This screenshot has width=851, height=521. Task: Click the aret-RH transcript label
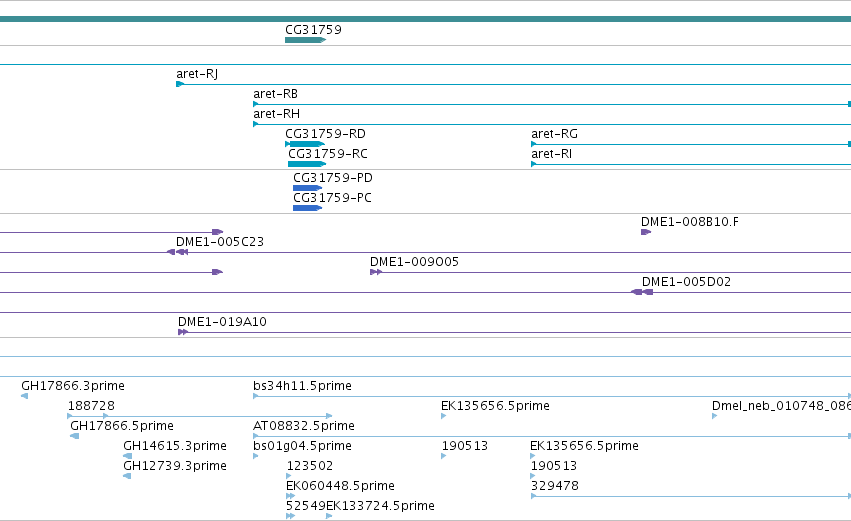pyautogui.click(x=276, y=114)
